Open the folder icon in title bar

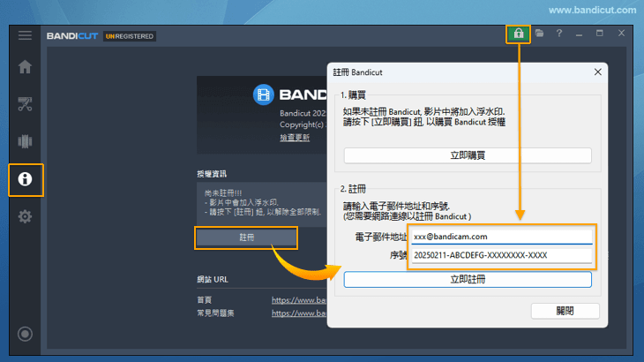539,34
